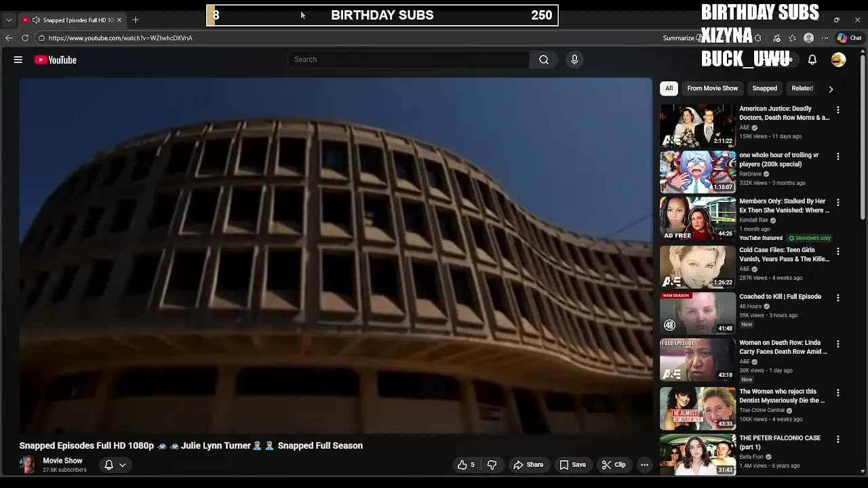Open Coached to Kill Full Episode title
Image resolution: width=868 pixels, height=488 pixels.
780,297
